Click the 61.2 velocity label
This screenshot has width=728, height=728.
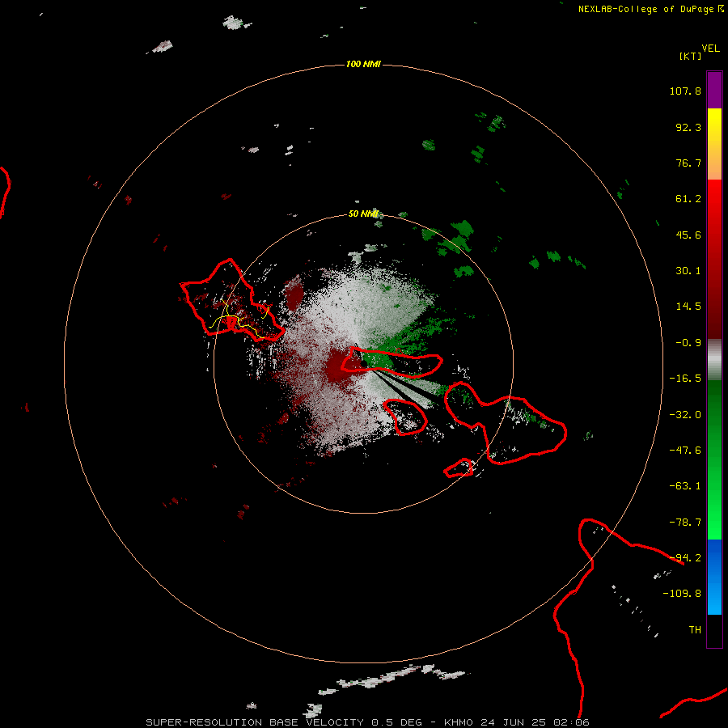(x=688, y=199)
